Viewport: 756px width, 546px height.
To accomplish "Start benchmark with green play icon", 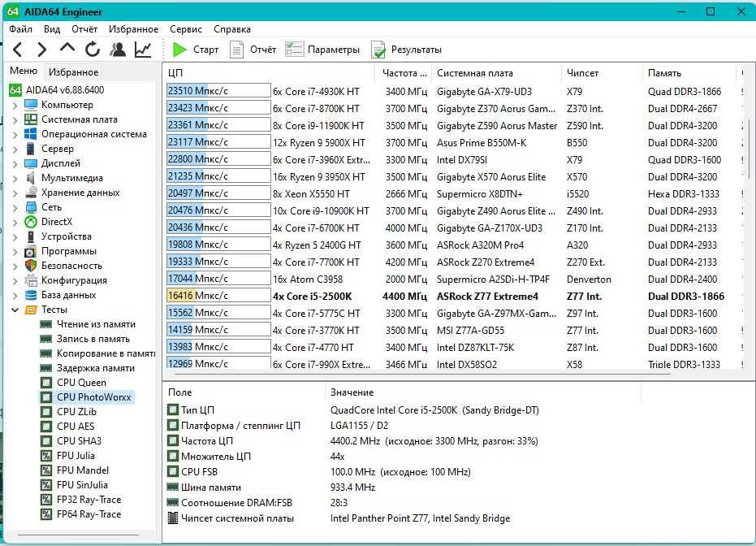I will 179,50.
